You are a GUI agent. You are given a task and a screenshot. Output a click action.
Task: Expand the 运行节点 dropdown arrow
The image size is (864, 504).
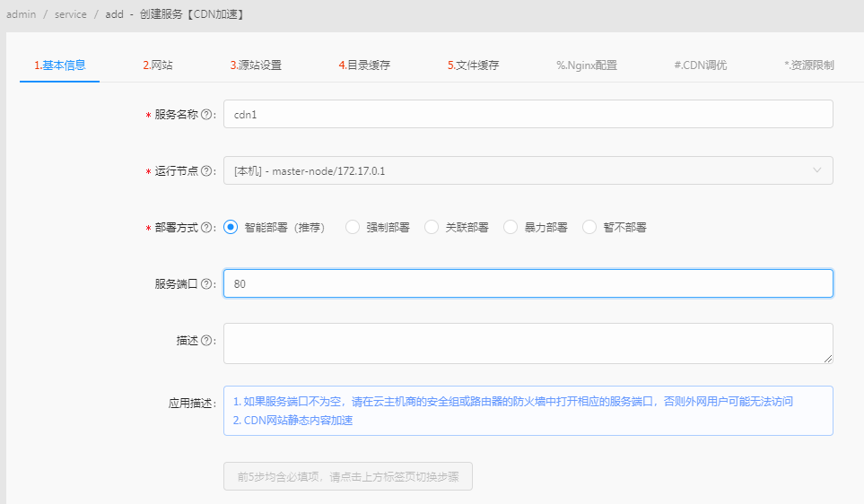816,170
